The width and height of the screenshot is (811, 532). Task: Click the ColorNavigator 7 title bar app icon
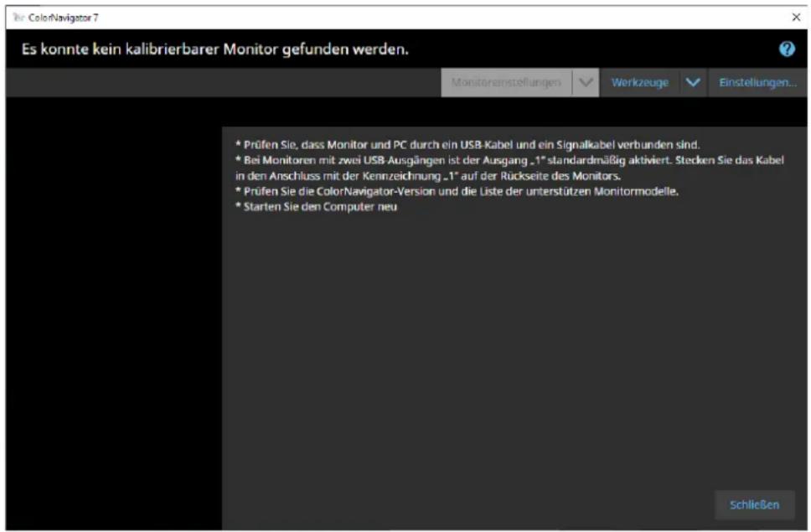tap(18, 18)
